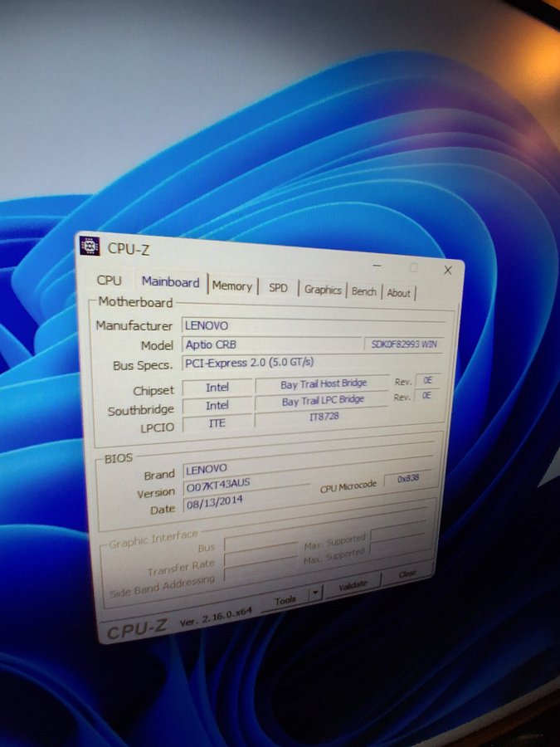Click the CPU-Z chip icon in title bar

pos(90,245)
